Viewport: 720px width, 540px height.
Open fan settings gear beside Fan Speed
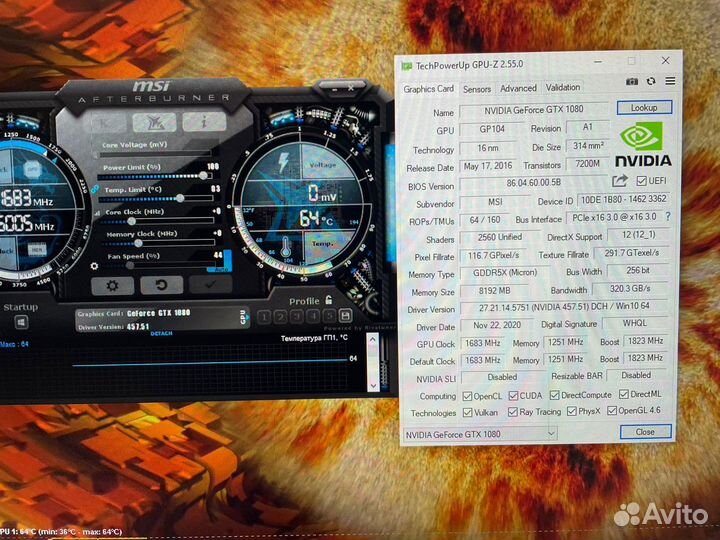tap(95, 266)
